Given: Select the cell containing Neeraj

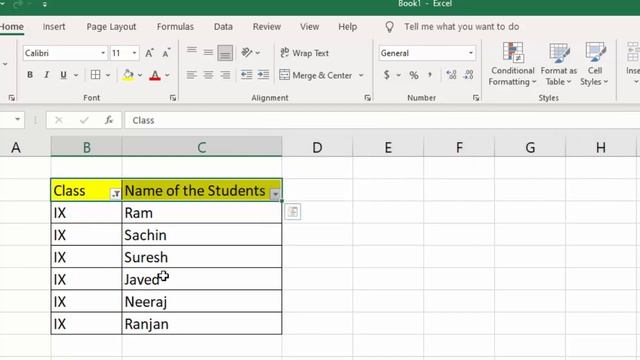Looking at the screenshot, I should [202, 302].
